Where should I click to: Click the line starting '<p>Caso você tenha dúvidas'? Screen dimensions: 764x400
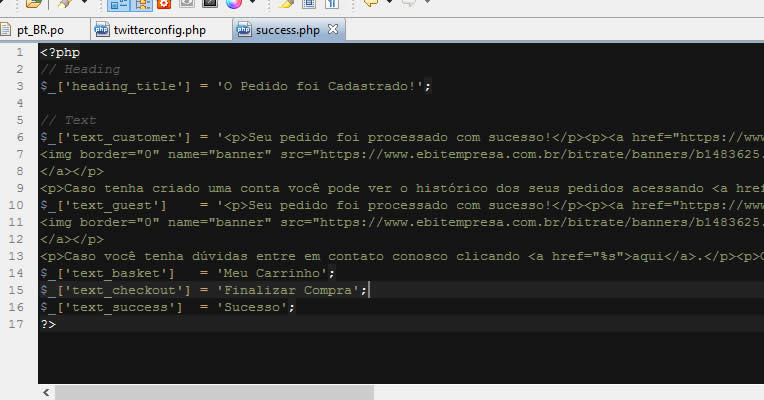(402, 256)
